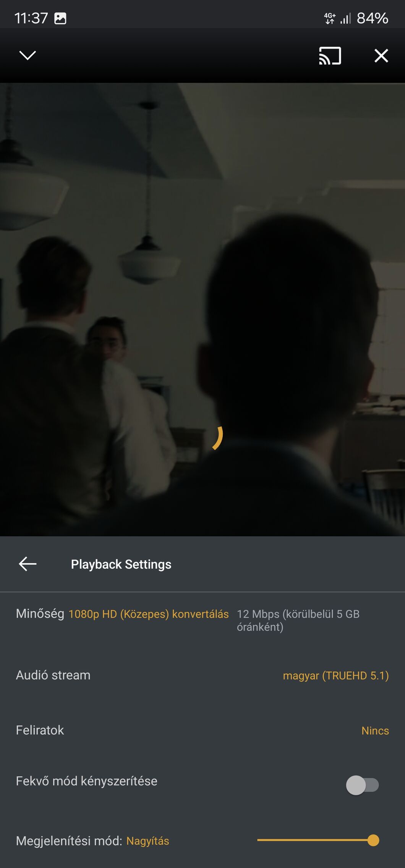Open the Cast to device icon
405x868 pixels.
point(330,56)
